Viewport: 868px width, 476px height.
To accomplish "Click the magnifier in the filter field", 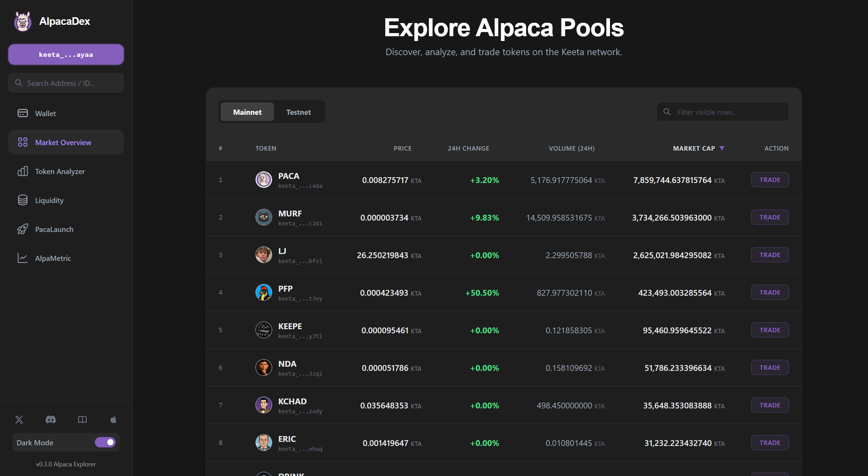I will pyautogui.click(x=666, y=112).
